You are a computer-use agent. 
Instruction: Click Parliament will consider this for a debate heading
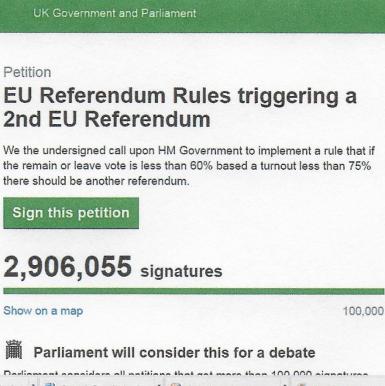174,353
